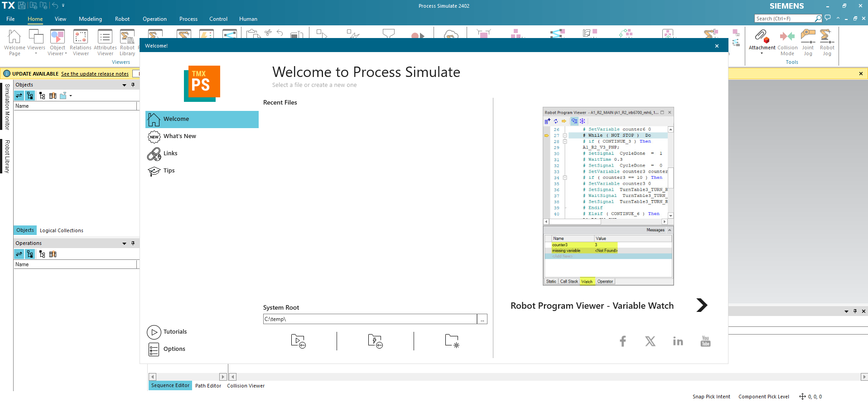The width and height of the screenshot is (868, 402).
Task: Toggle pin on Objects panel
Action: [133, 85]
